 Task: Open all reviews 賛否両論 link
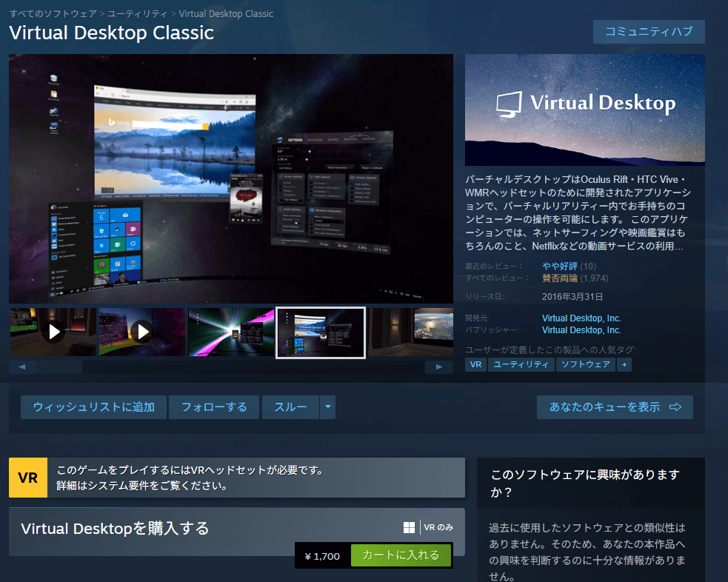(x=559, y=278)
